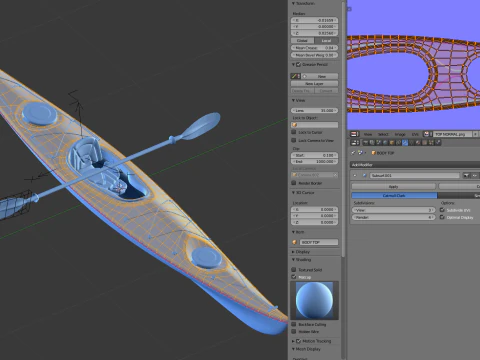480x360 pixels.
Task: Collapse the Shading panel
Action: 293,260
